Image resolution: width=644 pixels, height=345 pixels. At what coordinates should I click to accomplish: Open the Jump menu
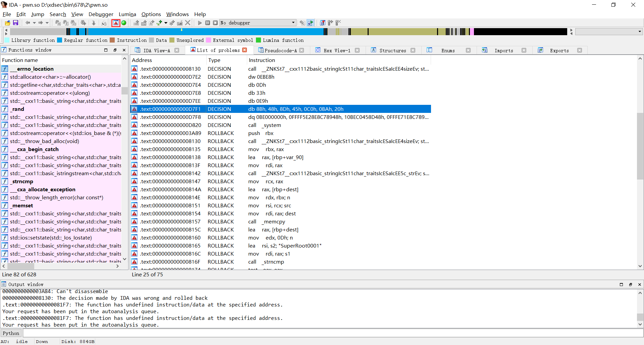38,14
